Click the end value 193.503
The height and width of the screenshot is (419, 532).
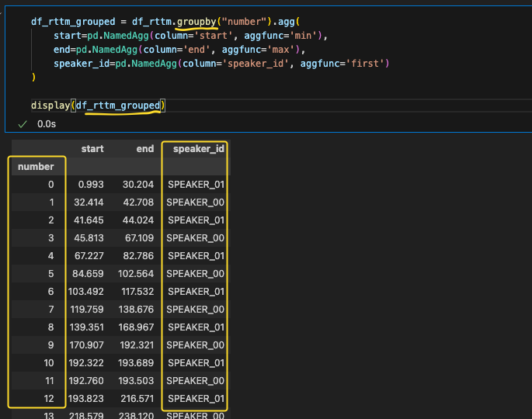coord(136,381)
